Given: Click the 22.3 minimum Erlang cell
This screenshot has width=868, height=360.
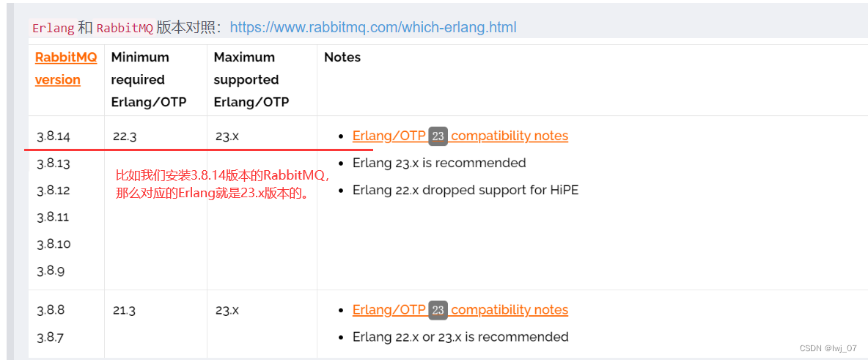Looking at the screenshot, I should [x=125, y=137].
